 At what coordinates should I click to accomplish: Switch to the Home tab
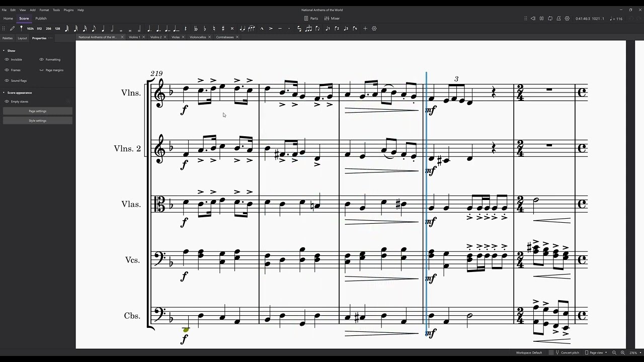click(8, 19)
